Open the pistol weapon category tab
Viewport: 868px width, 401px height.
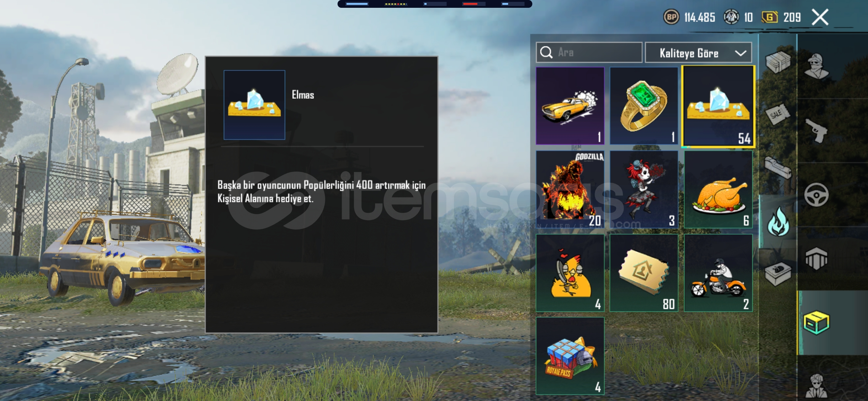[x=817, y=131]
